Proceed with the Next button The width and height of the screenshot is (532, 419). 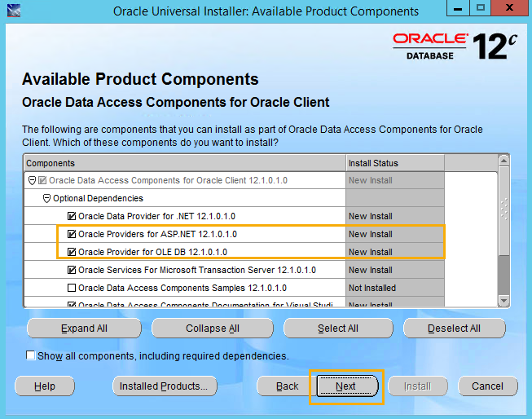point(347,386)
